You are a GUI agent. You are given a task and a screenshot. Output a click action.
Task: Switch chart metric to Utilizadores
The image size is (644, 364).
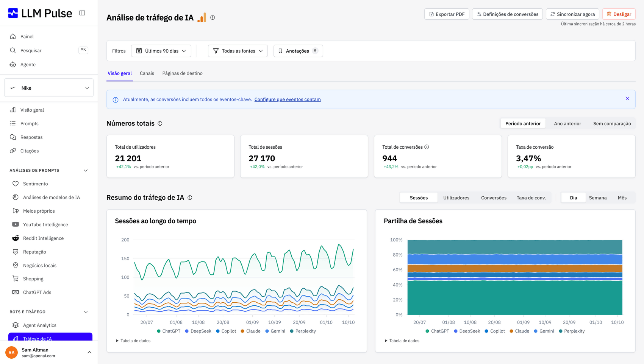pyautogui.click(x=456, y=198)
